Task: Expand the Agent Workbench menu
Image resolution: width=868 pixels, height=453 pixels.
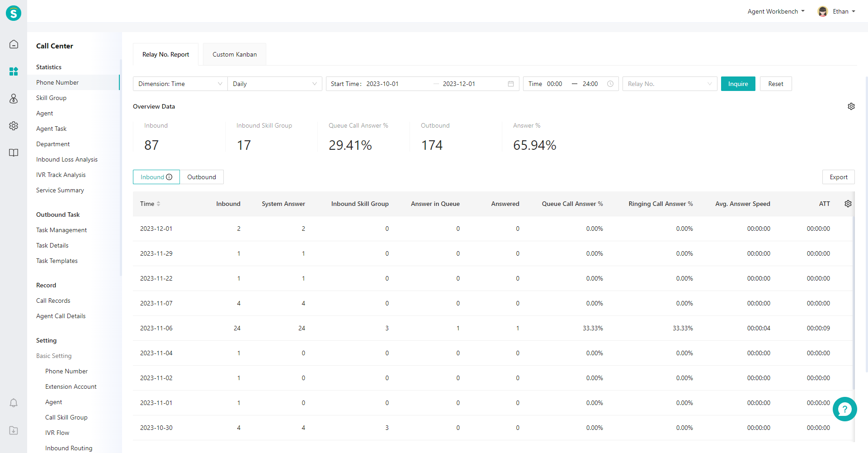Action: (776, 11)
